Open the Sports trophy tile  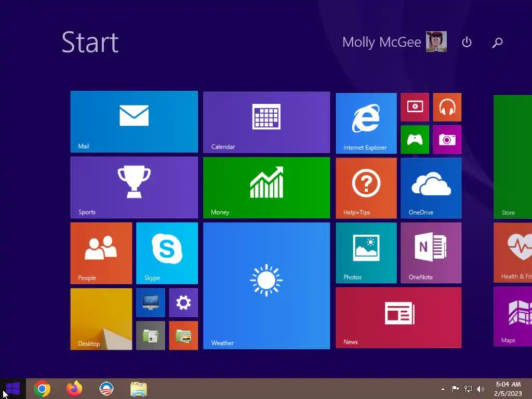(134, 187)
